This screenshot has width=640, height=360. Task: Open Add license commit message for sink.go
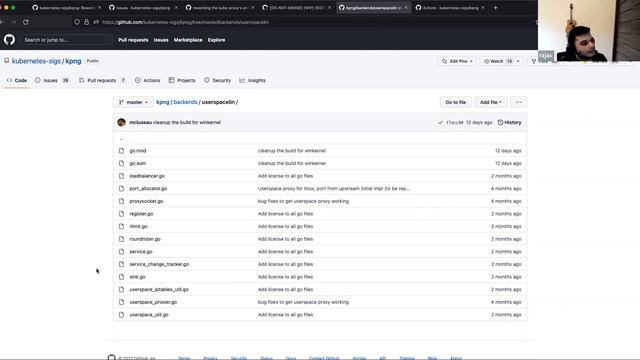coord(285,277)
